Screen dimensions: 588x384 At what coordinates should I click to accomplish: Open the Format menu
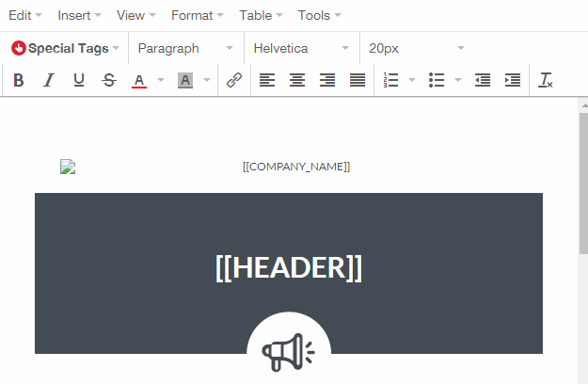click(x=198, y=15)
